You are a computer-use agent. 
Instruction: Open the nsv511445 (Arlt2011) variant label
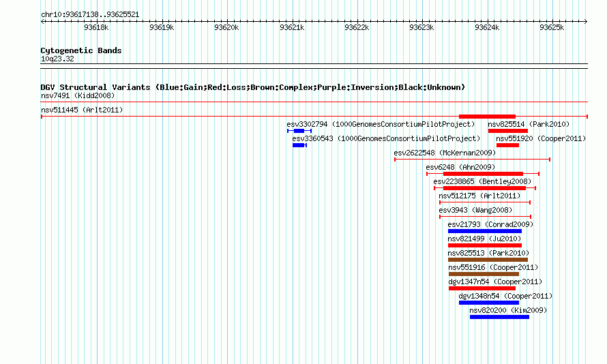(x=82, y=110)
